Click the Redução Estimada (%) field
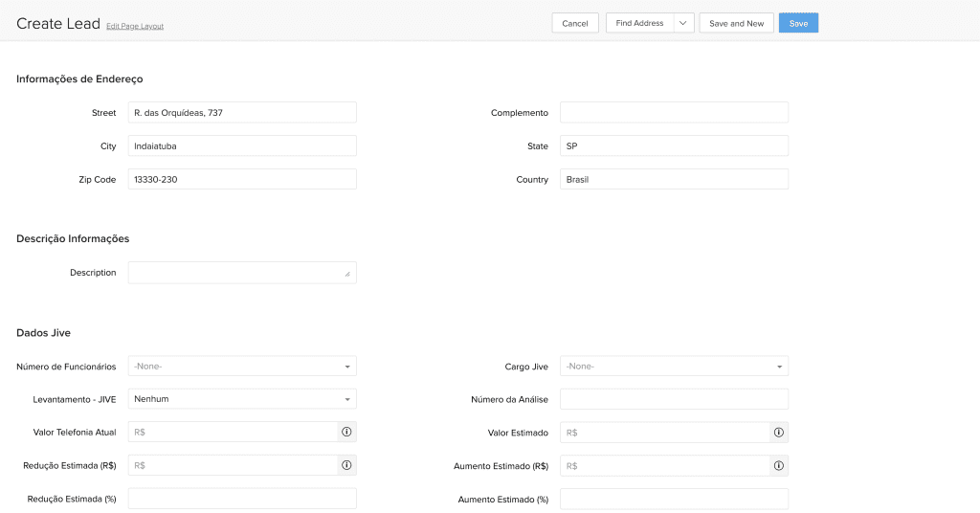This screenshot has width=980, height=513. 242,499
